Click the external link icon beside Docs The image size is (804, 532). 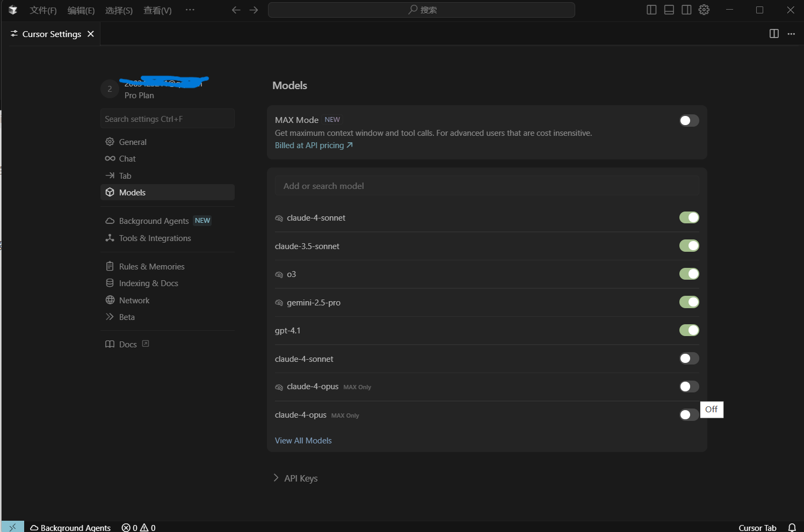tap(146, 344)
